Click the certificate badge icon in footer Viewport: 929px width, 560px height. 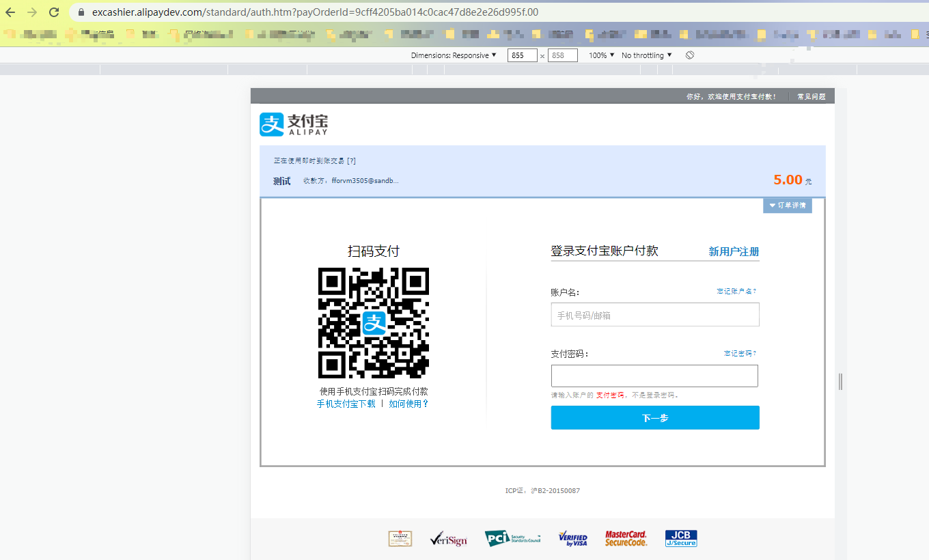click(400, 539)
